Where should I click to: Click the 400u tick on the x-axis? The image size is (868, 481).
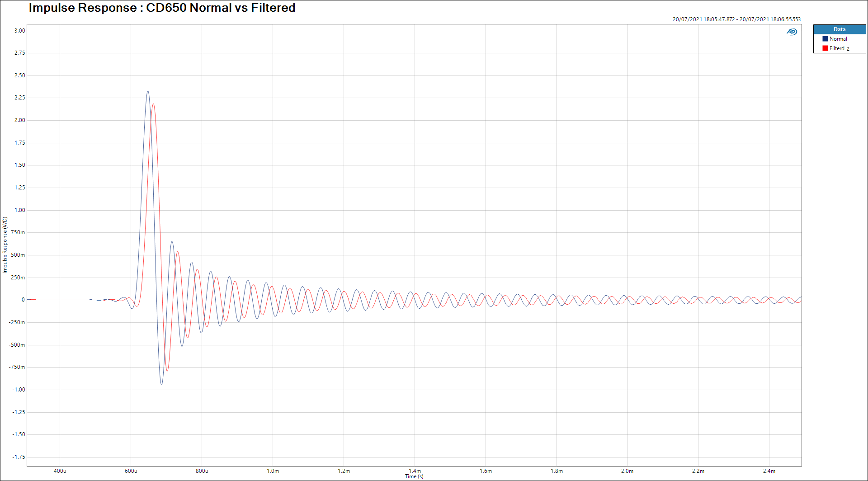[60, 471]
